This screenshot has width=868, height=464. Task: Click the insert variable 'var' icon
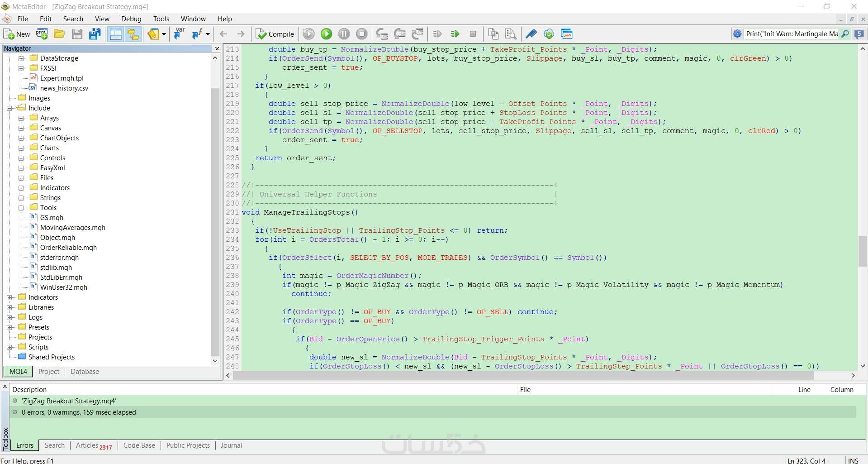(x=180, y=34)
